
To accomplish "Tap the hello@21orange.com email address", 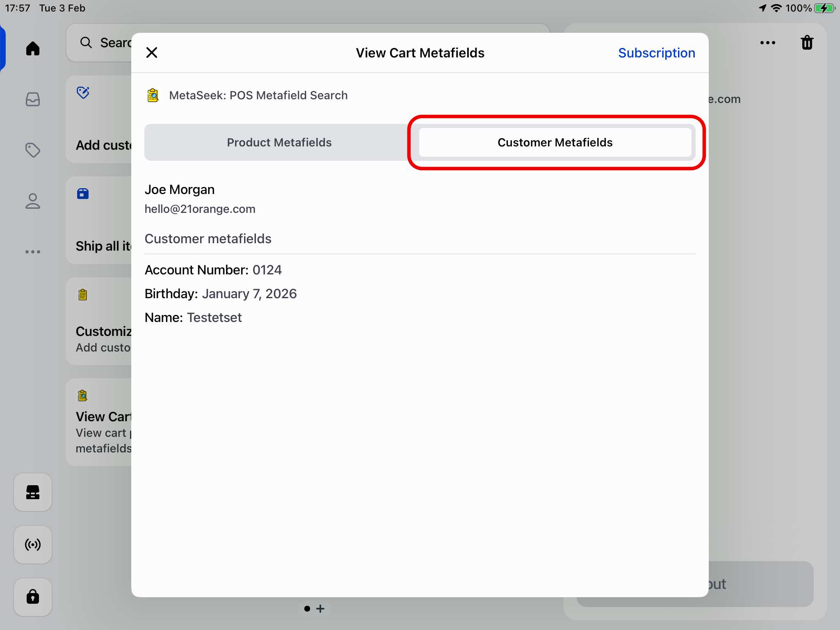I will click(200, 209).
